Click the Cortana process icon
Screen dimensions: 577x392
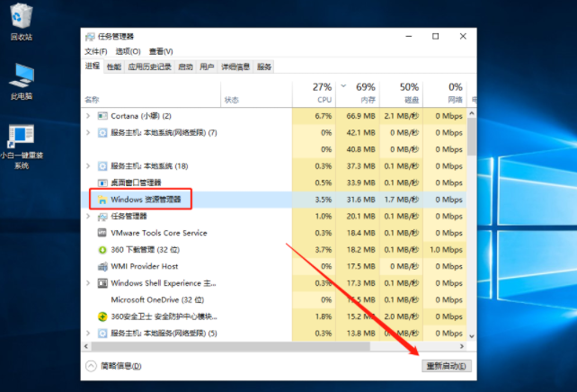coord(102,116)
